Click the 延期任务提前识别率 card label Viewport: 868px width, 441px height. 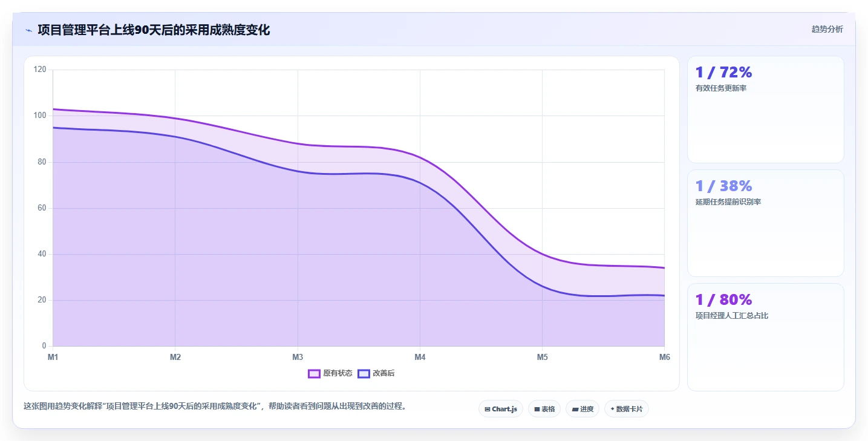(x=728, y=202)
